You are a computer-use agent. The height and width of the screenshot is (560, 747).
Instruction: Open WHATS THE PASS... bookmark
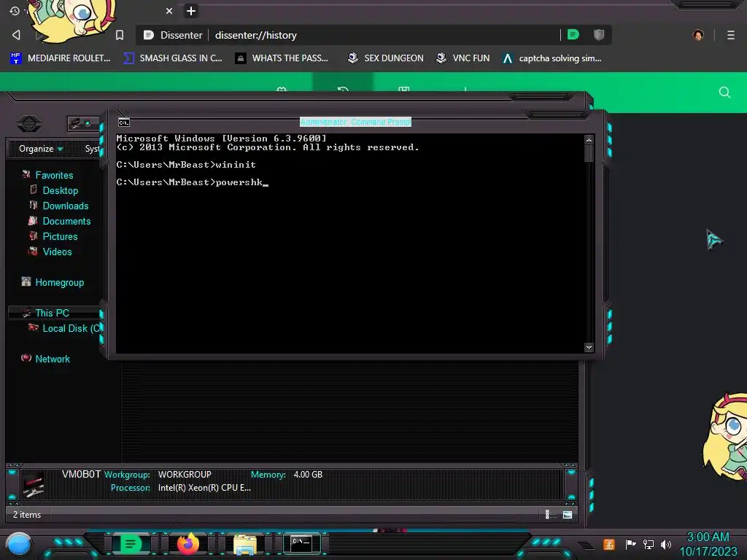click(282, 58)
